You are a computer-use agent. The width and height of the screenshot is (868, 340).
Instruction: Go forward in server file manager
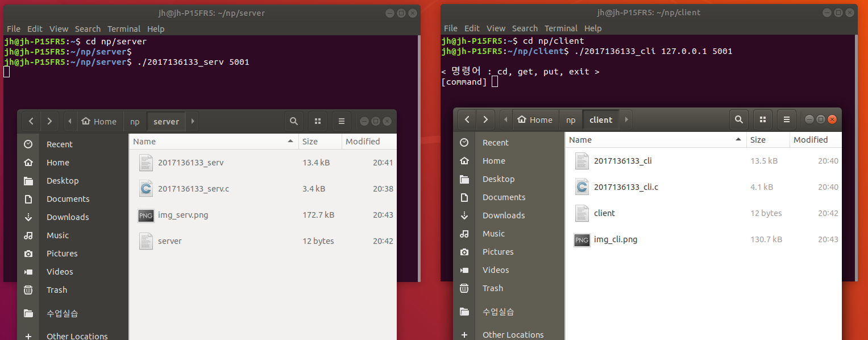[49, 121]
